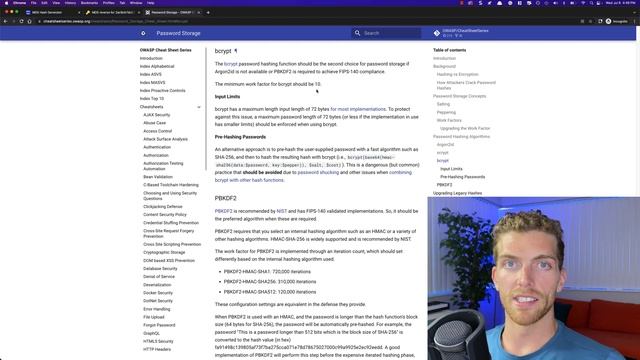Viewport: 640px width, 360px height.
Task: Open the Apple menu
Action: 6,3
